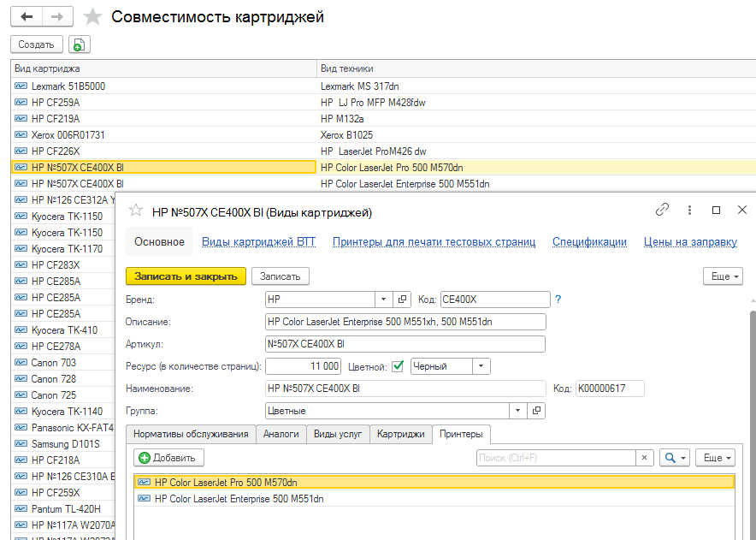Open the Виды картриджей ВТТ link

point(258,242)
